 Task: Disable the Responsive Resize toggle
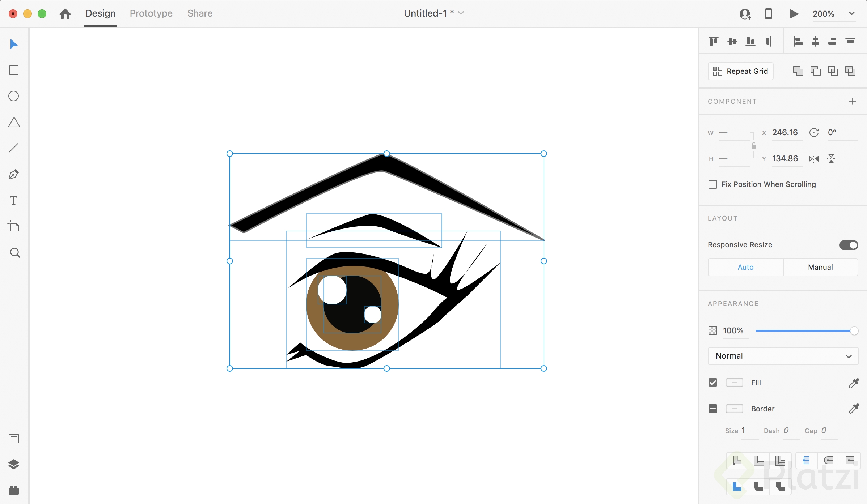point(849,245)
